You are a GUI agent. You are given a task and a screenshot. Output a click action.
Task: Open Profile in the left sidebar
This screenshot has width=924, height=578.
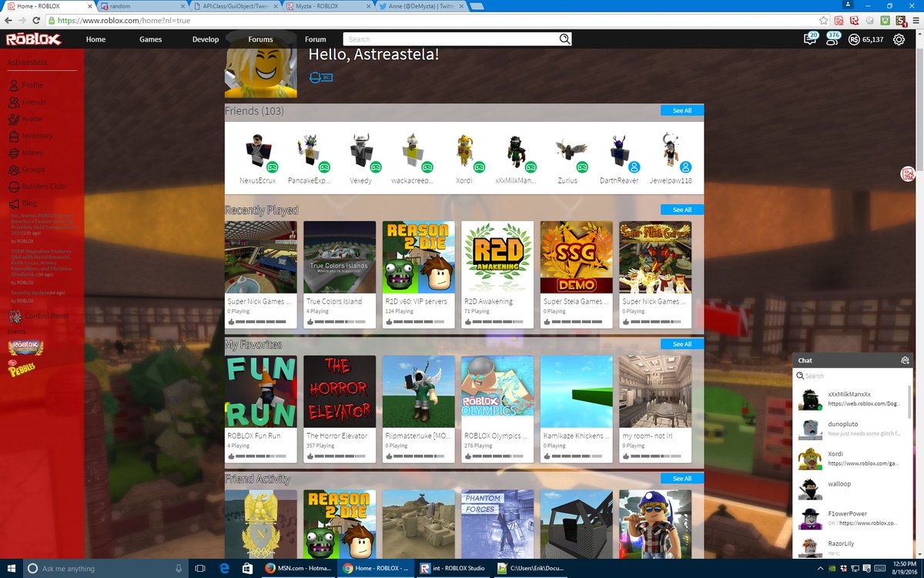(25, 85)
